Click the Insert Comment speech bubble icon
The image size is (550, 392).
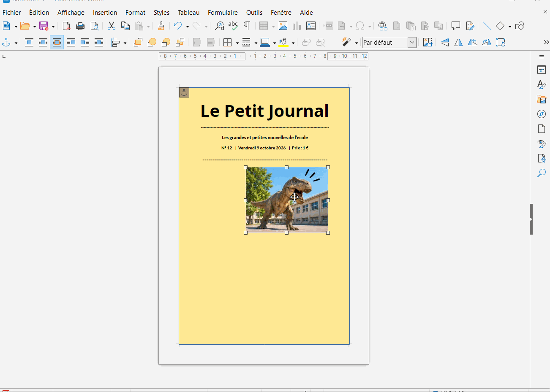(x=456, y=26)
